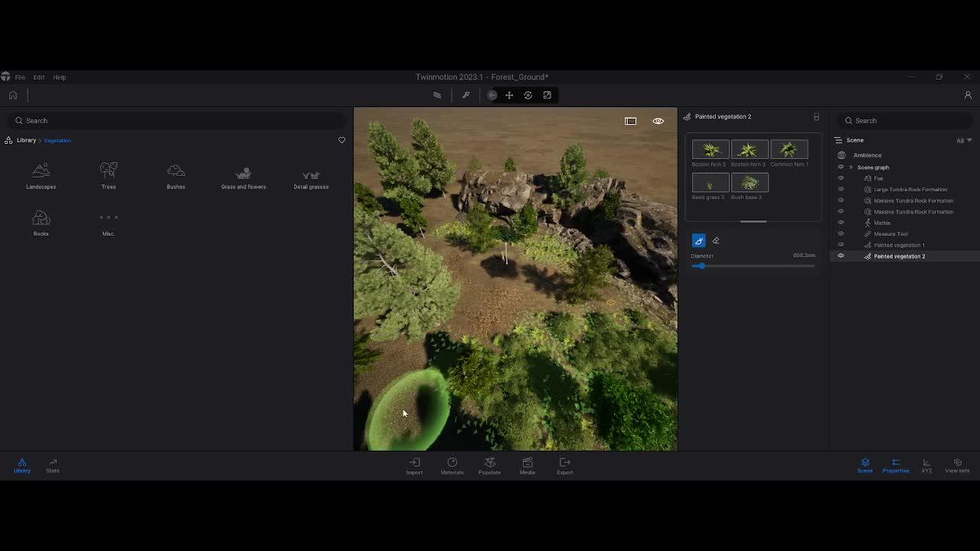
Task: Open the Populate panel
Action: pos(489,465)
